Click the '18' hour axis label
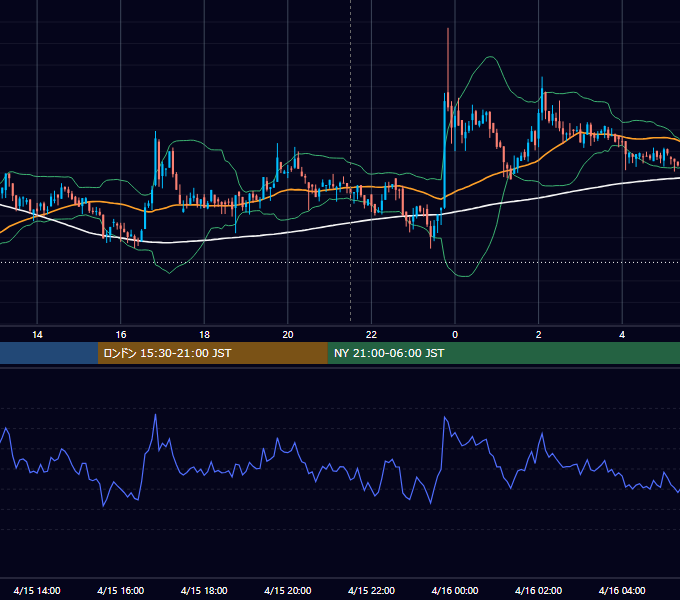 pos(204,335)
